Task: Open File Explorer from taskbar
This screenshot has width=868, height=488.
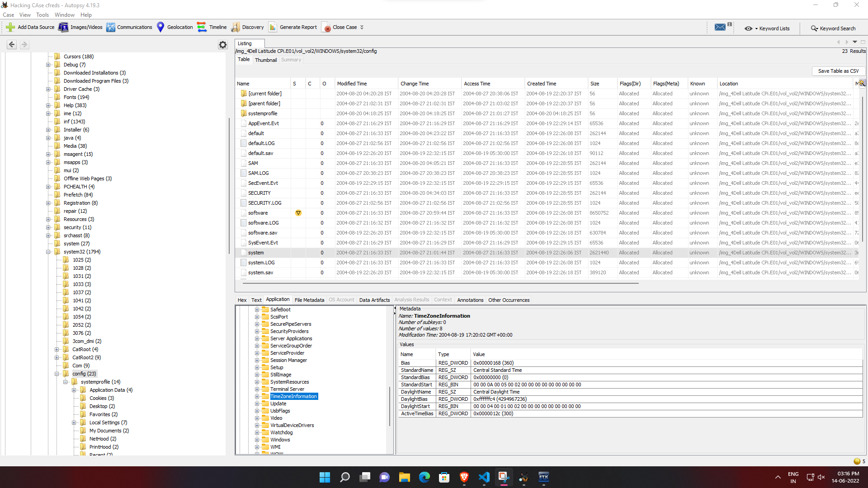Action: coord(404,477)
